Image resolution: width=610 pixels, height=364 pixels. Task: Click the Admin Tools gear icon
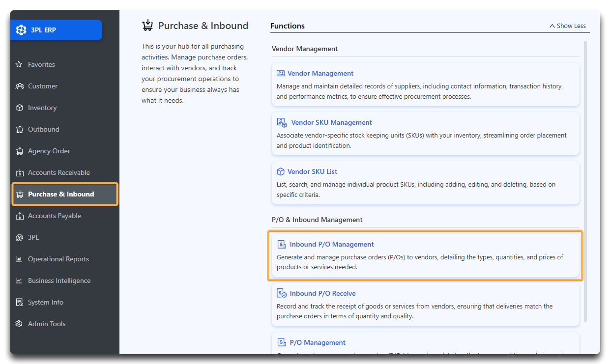pyautogui.click(x=19, y=324)
